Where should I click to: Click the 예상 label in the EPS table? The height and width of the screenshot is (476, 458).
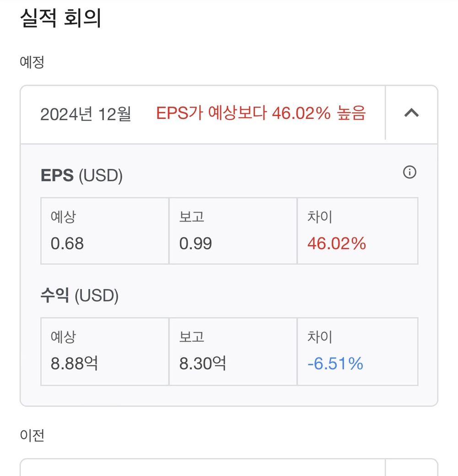[63, 216]
